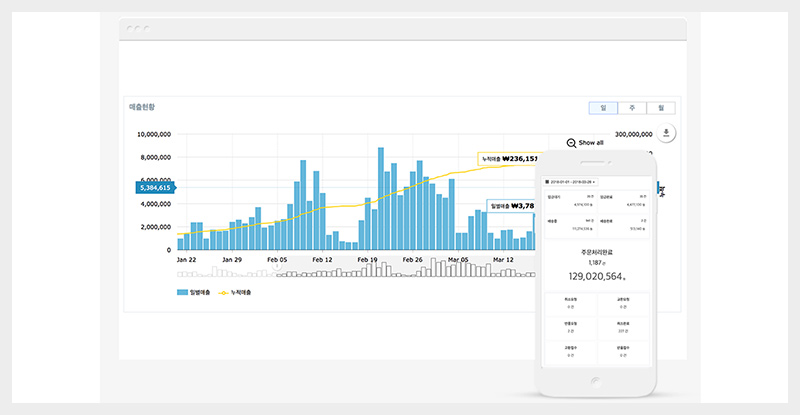Open the date range dropdown on the phone
Viewport: 800px width, 415px height.
[573, 182]
